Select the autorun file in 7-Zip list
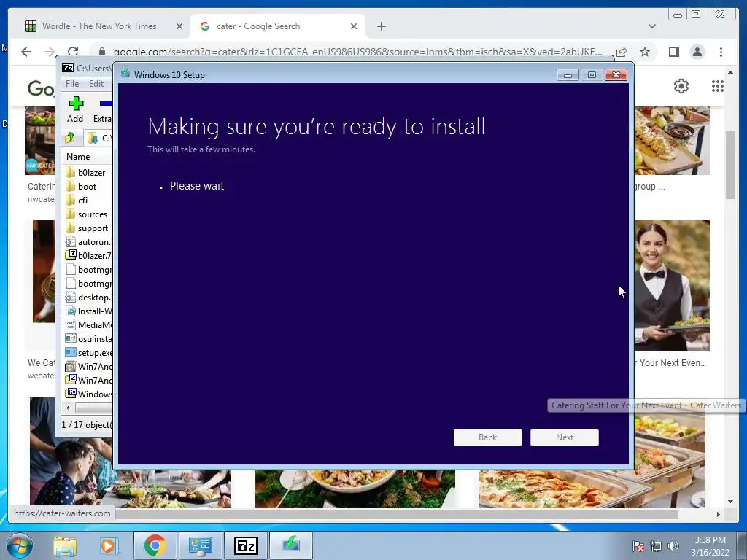Viewport: 747px width, 560px height. click(88, 242)
